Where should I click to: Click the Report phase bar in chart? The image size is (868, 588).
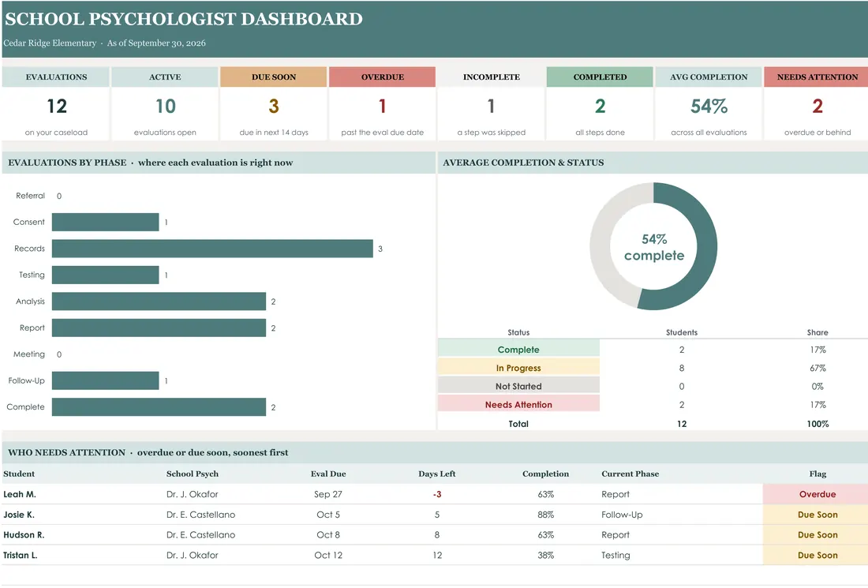tap(159, 328)
